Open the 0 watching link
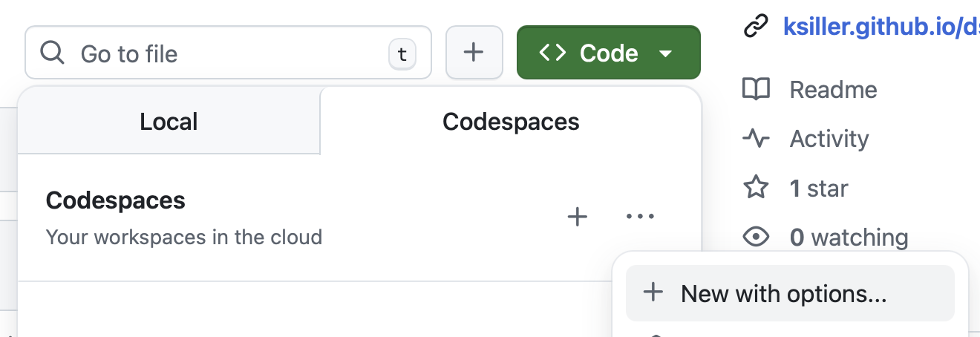The width and height of the screenshot is (980, 337). coord(849,238)
